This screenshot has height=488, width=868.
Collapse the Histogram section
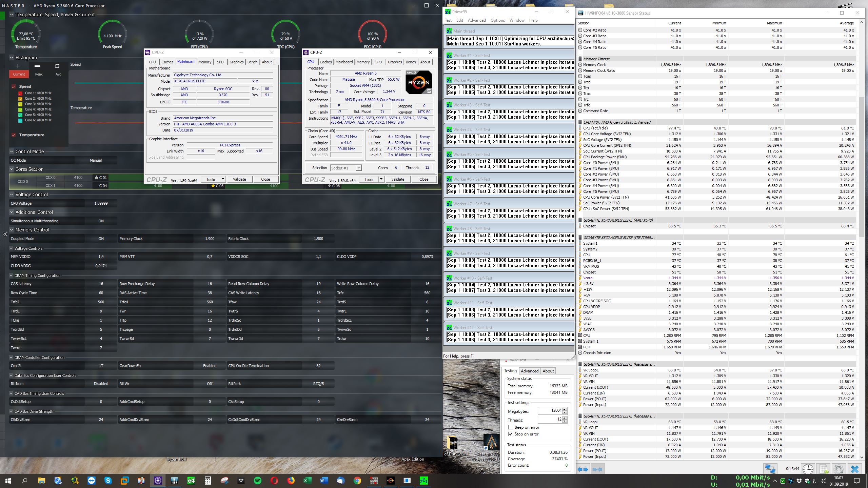[12, 58]
